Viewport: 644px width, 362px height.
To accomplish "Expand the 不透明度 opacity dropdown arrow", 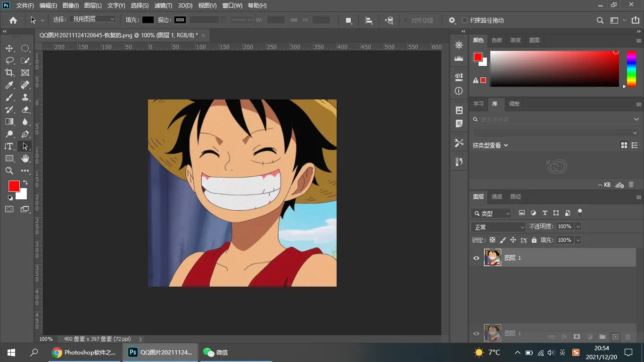I will point(578,227).
